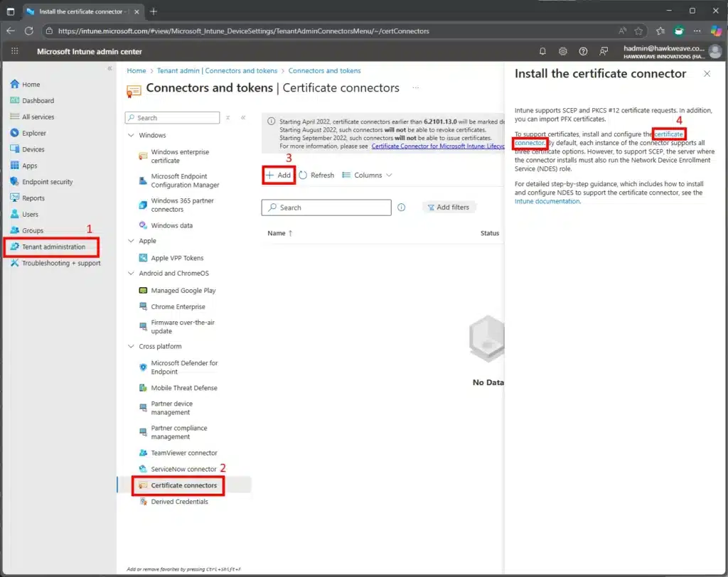
Task: Click the help question mark icon
Action: coord(583,51)
